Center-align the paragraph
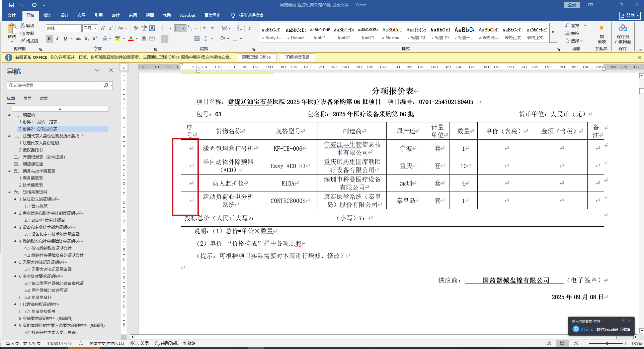 (173, 39)
